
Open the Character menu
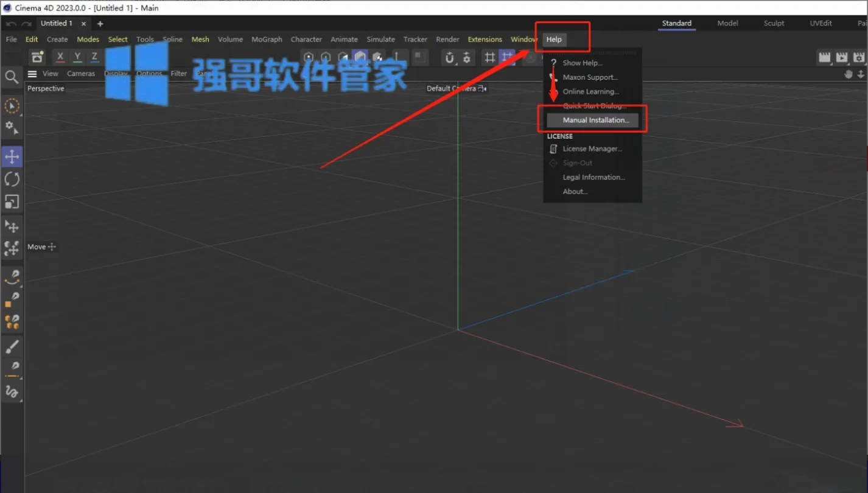306,40
